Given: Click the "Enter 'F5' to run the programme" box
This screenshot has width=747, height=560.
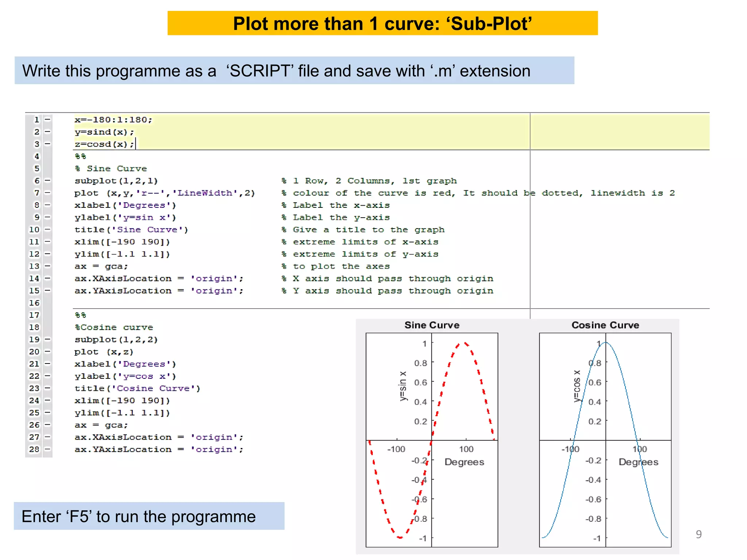Looking at the screenshot, I should (149, 516).
